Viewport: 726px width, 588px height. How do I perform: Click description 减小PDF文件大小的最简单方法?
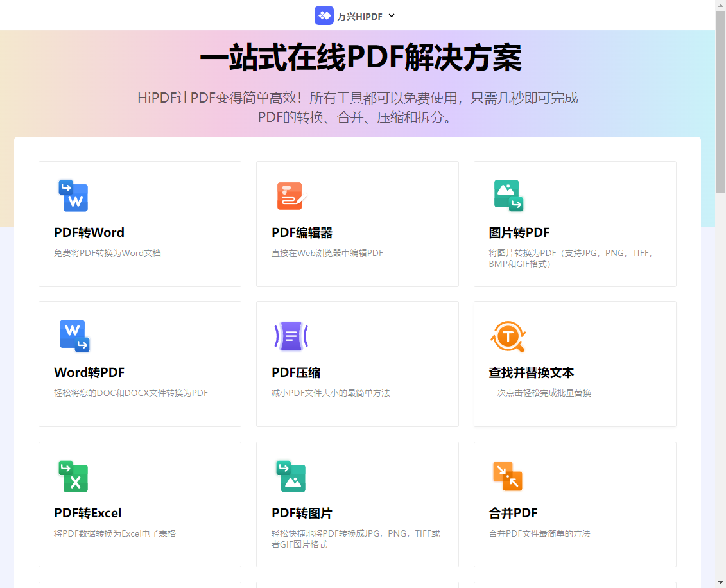pyautogui.click(x=331, y=393)
